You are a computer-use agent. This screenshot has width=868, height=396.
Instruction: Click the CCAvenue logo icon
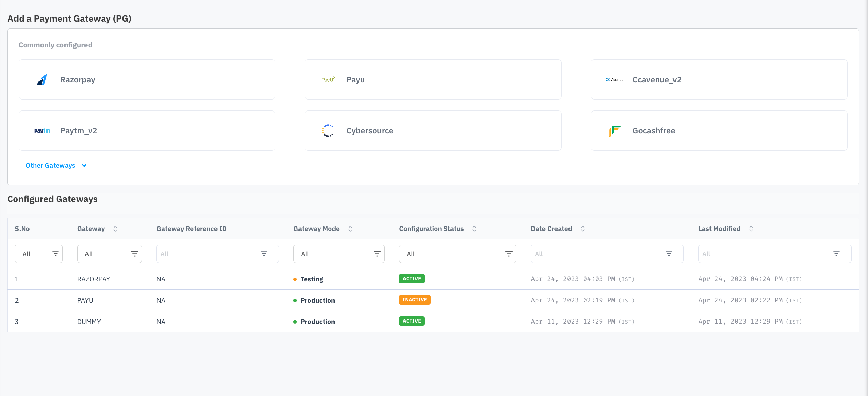click(x=614, y=80)
